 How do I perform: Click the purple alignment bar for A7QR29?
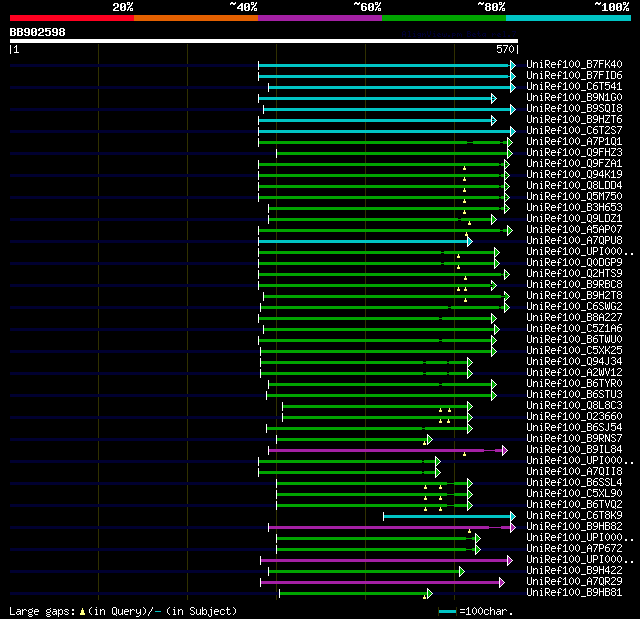[380, 583]
